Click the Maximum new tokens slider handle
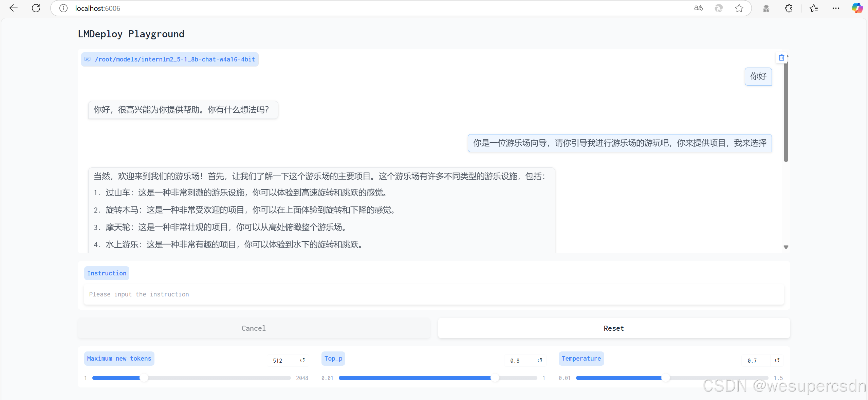 pos(144,378)
